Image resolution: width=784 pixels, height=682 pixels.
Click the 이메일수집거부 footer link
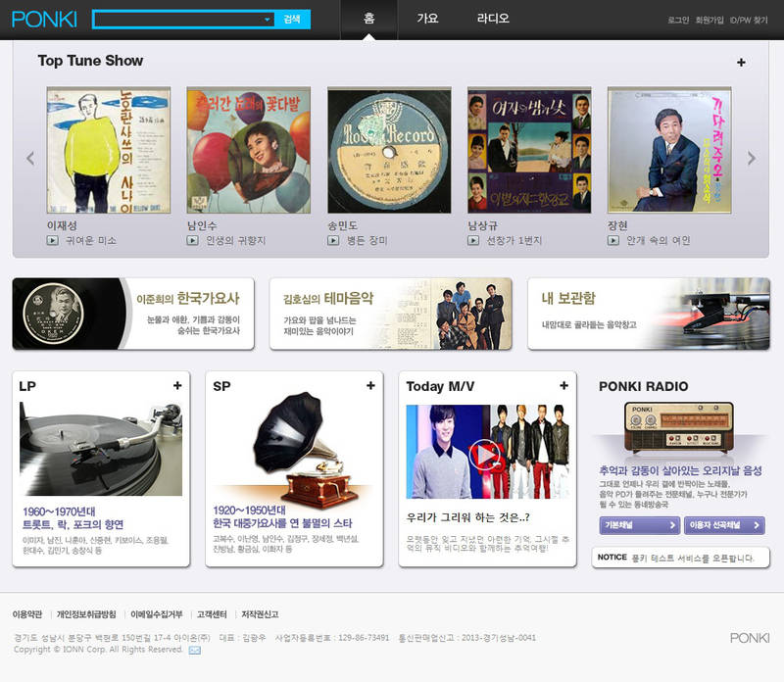click(157, 614)
